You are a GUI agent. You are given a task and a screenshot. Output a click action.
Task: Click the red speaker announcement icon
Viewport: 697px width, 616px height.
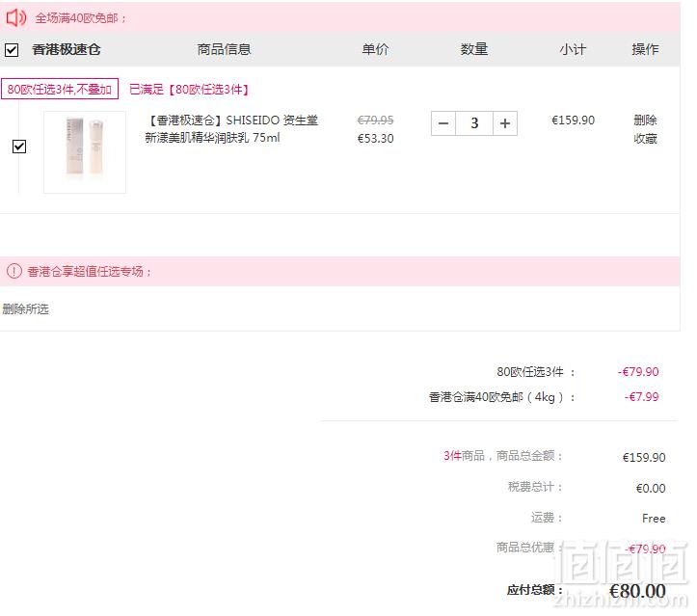tap(16, 17)
